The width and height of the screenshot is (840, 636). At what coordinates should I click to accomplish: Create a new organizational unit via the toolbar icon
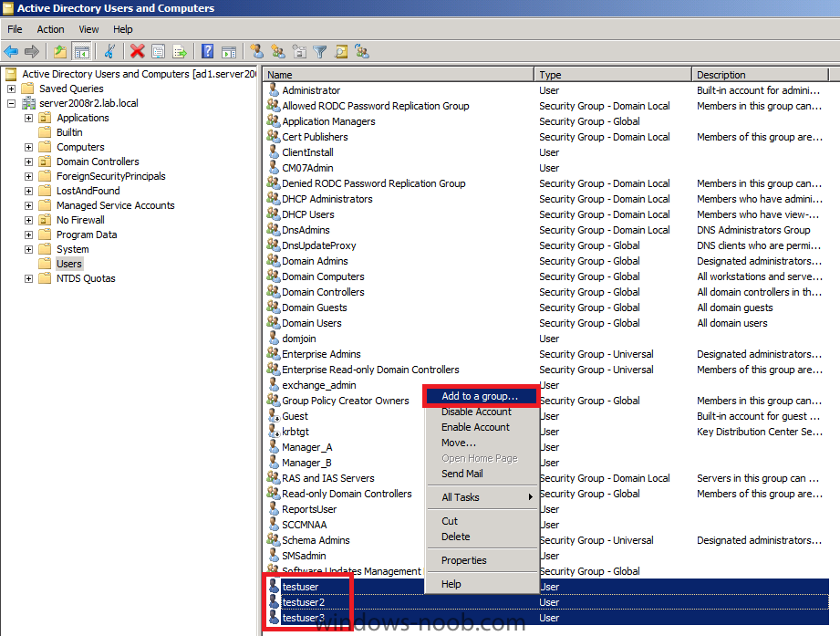click(299, 51)
